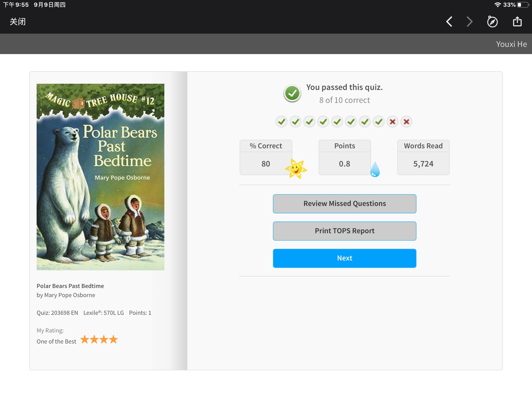
Task: Click the seventh question checkmark
Action: [365, 122]
